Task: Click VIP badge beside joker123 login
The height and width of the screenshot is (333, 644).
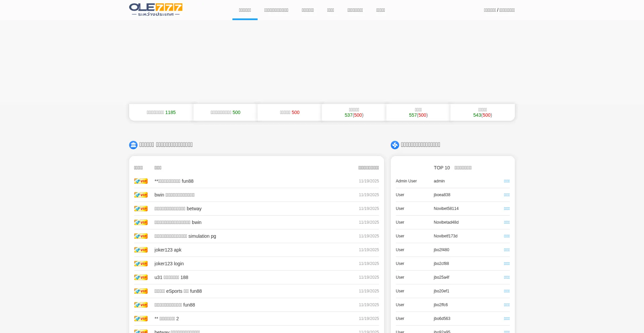Action: coord(141,264)
